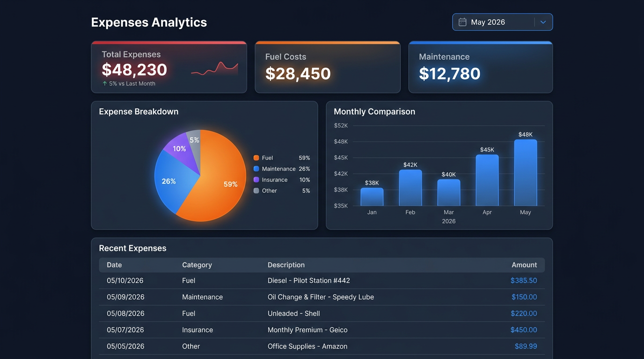
Task: Expand the date picker chevron arrow
Action: (543, 22)
